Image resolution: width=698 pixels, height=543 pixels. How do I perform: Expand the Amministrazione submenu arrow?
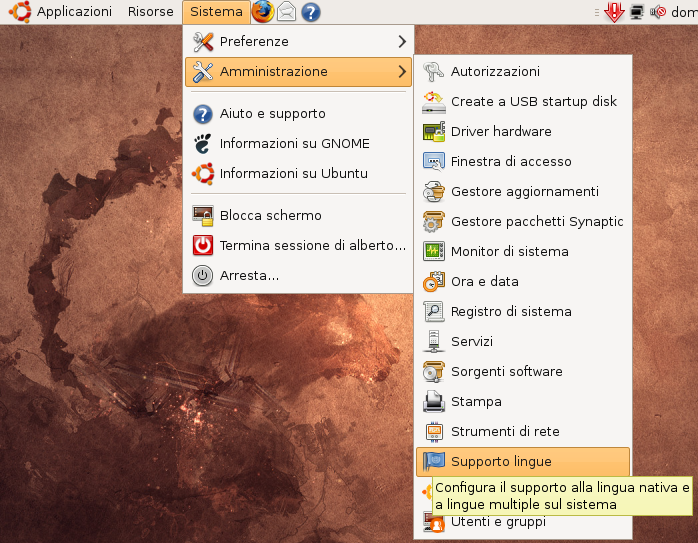402,72
